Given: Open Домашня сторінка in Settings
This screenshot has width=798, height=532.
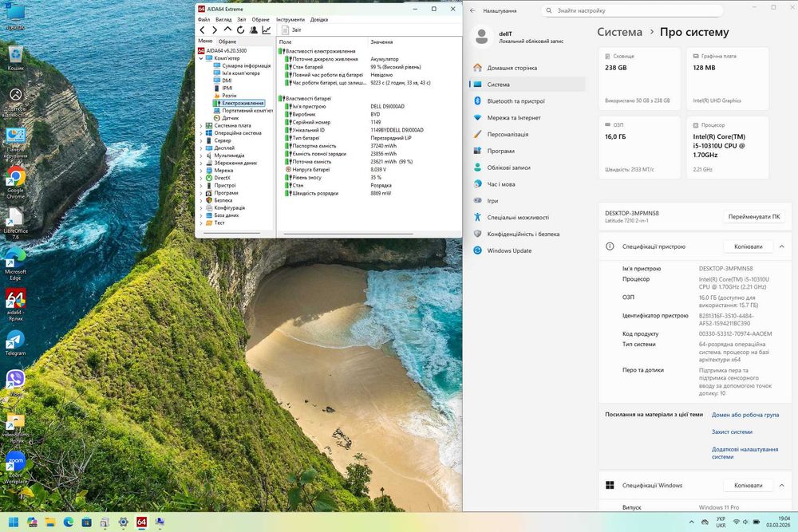Looking at the screenshot, I should point(527,68).
